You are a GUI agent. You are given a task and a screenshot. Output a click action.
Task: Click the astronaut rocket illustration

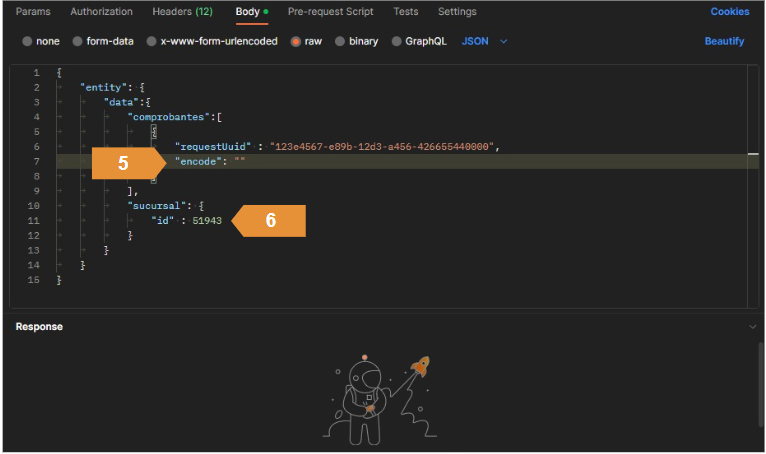pos(382,394)
